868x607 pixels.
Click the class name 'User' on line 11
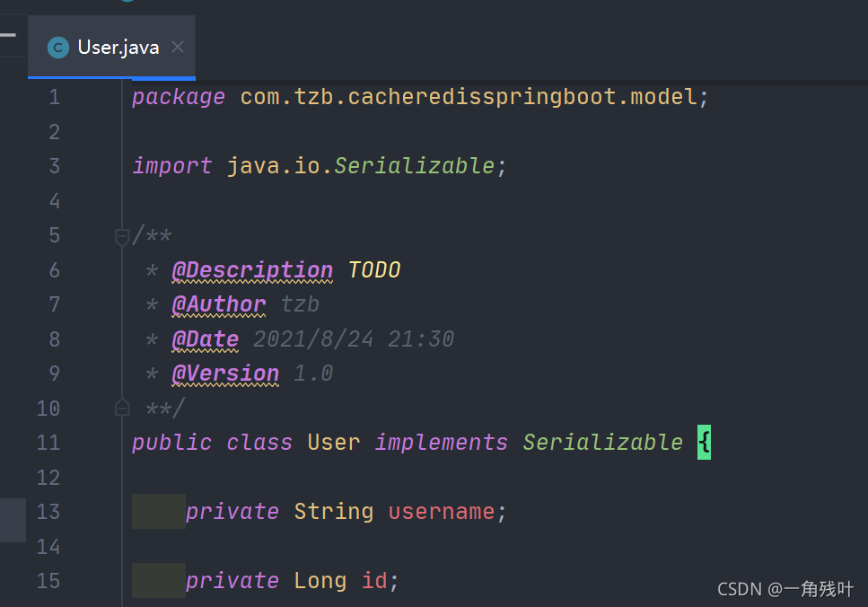pyautogui.click(x=334, y=443)
